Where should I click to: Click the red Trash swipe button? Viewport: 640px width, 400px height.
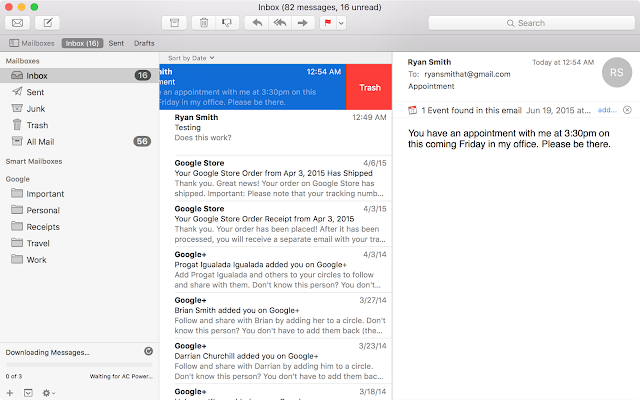pyautogui.click(x=369, y=87)
